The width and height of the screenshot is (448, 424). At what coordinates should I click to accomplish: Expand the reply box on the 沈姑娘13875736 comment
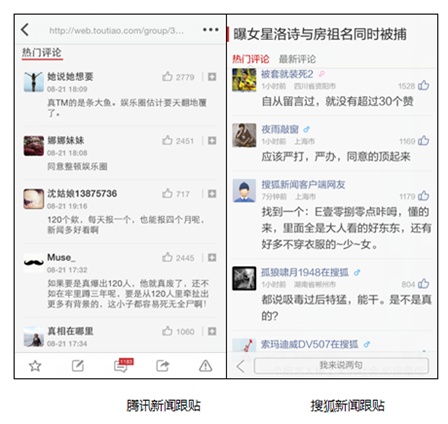coord(212,193)
